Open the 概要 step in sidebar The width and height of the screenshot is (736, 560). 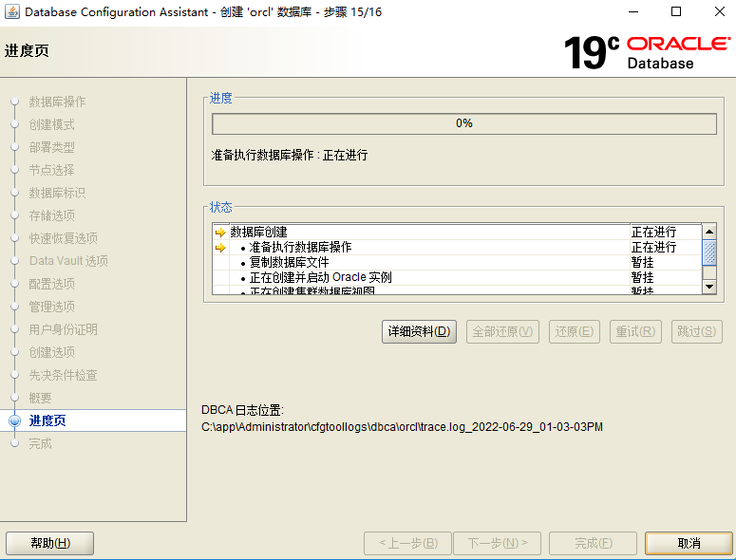pos(40,399)
